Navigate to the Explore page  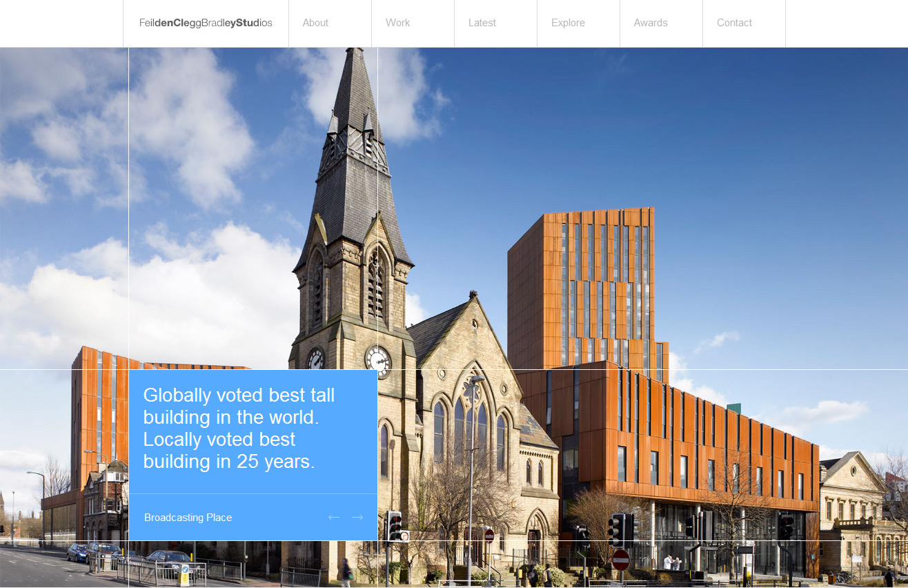point(568,23)
